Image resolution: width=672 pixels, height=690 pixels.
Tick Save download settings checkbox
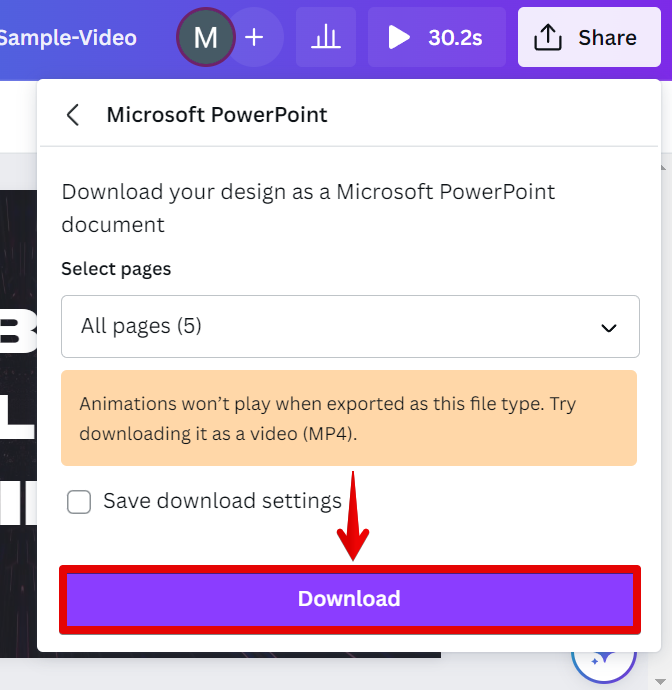pos(79,502)
